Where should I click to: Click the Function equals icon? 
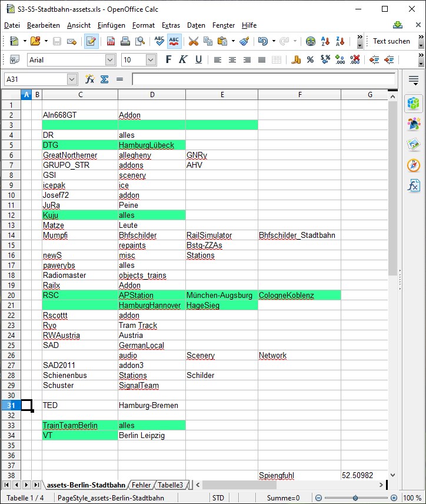[119, 79]
